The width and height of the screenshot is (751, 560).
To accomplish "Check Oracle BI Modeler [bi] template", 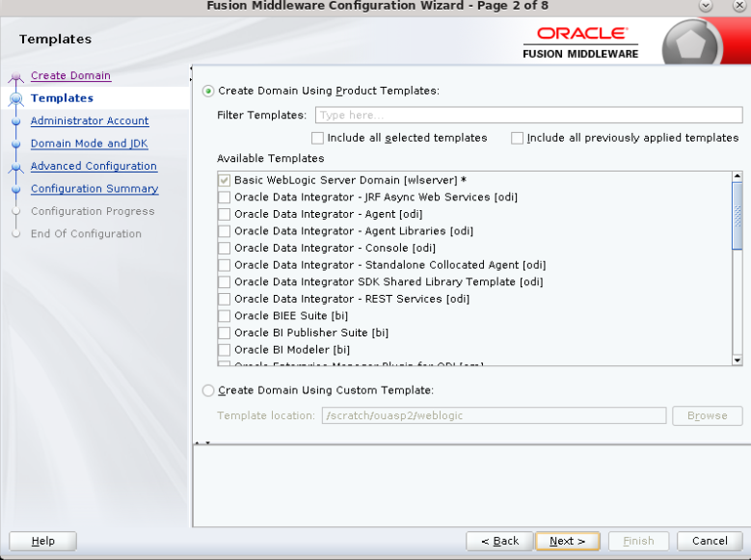I will [x=224, y=350].
